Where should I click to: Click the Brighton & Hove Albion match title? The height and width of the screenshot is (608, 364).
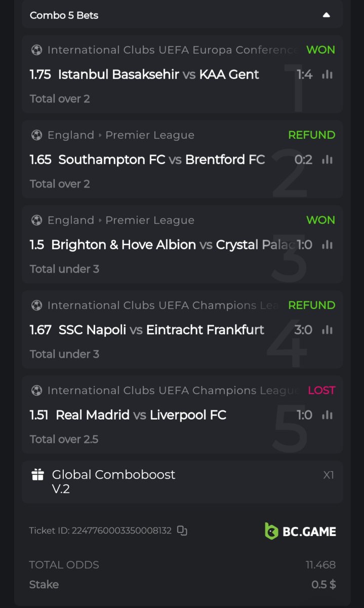point(124,245)
